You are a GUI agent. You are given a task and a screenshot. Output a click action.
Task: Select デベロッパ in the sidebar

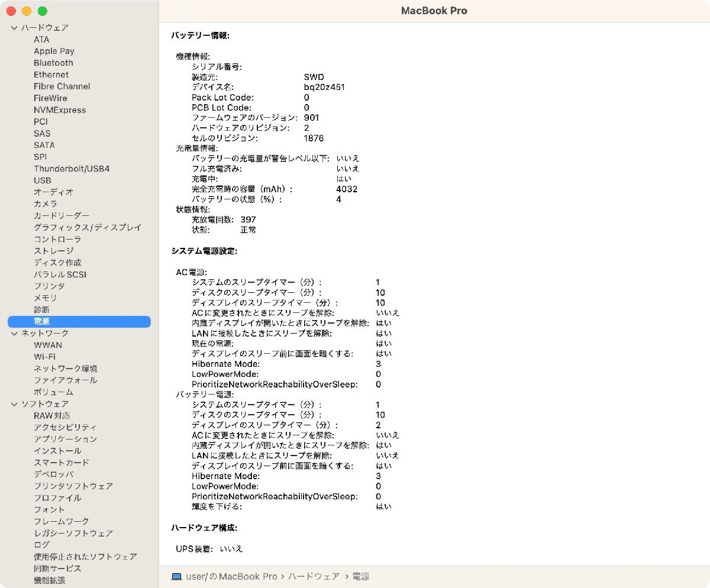pyautogui.click(x=53, y=474)
